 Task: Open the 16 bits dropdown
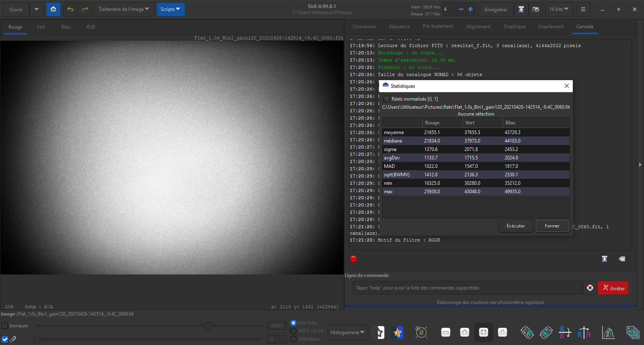coord(559,9)
